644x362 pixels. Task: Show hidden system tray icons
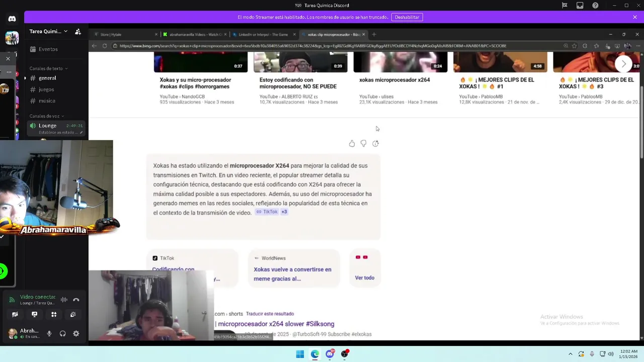pyautogui.click(x=570, y=354)
